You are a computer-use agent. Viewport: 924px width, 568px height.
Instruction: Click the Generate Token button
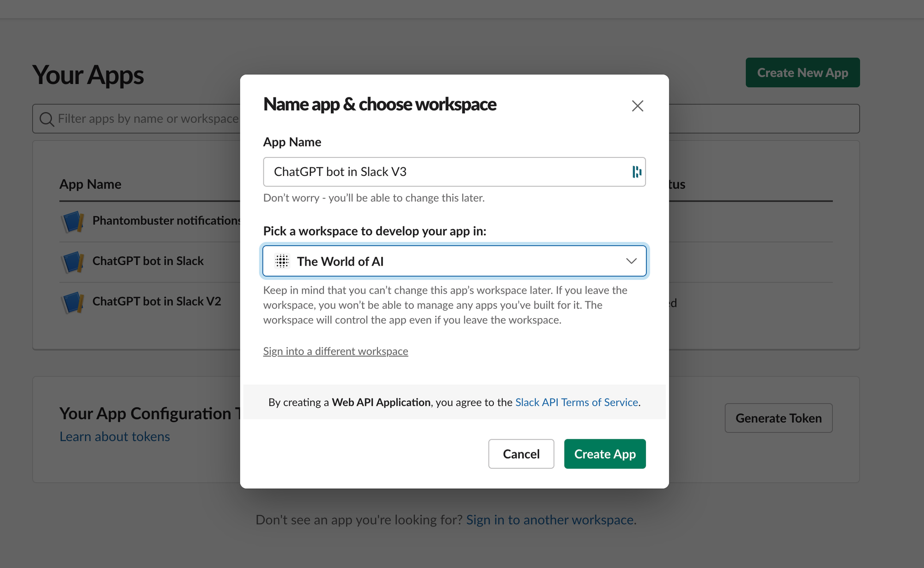pyautogui.click(x=778, y=418)
